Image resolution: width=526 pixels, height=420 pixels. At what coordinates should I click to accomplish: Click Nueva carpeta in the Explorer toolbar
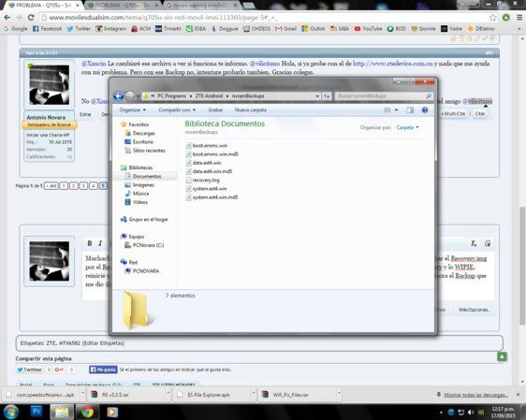point(250,110)
